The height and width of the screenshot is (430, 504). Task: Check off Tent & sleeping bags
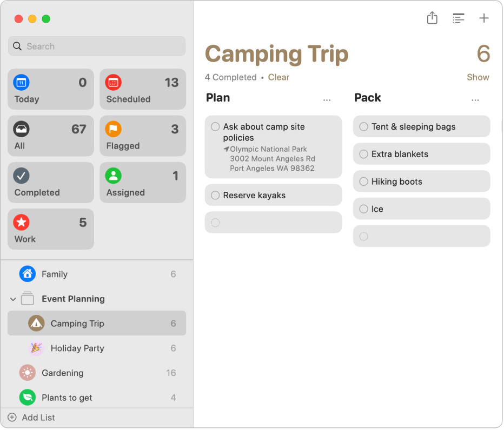pos(363,127)
